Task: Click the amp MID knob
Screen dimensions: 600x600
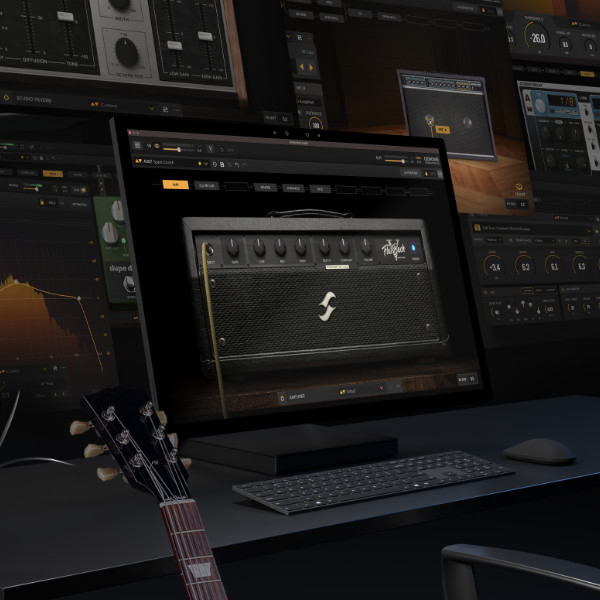Action: [280, 247]
